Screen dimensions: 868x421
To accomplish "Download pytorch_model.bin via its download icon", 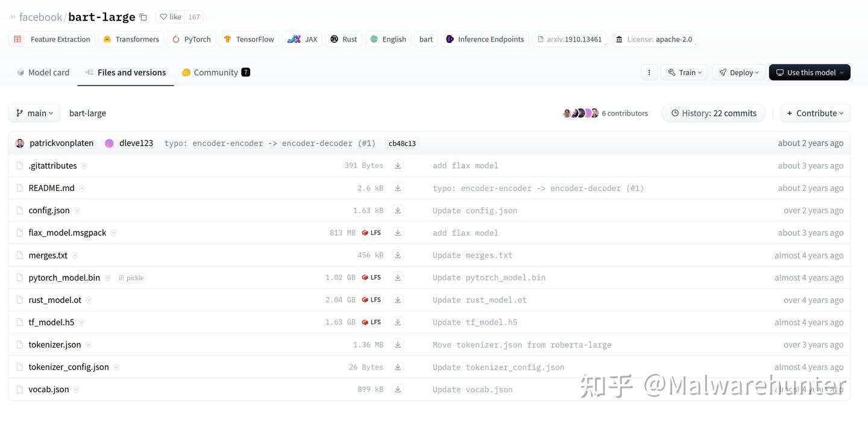I will [x=398, y=278].
